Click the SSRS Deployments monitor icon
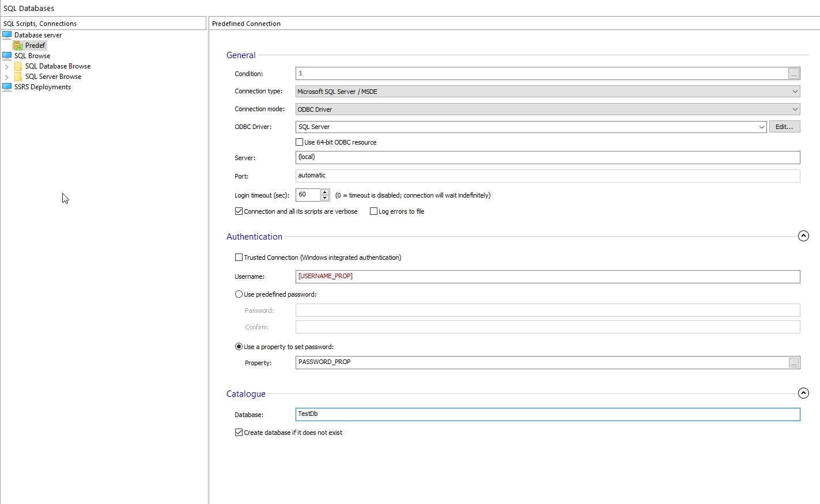 click(7, 87)
